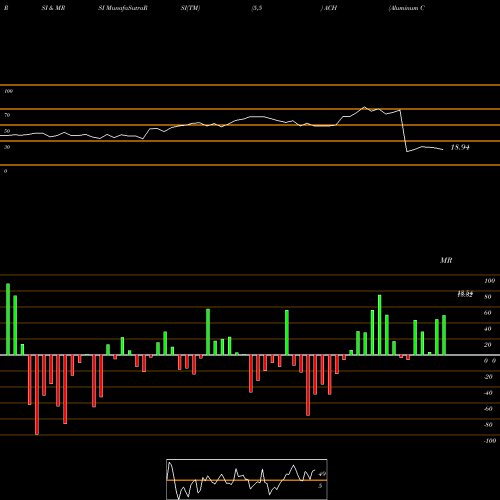Click the header text 'SI & MR'
The image size is (500, 500).
pos(53,8)
